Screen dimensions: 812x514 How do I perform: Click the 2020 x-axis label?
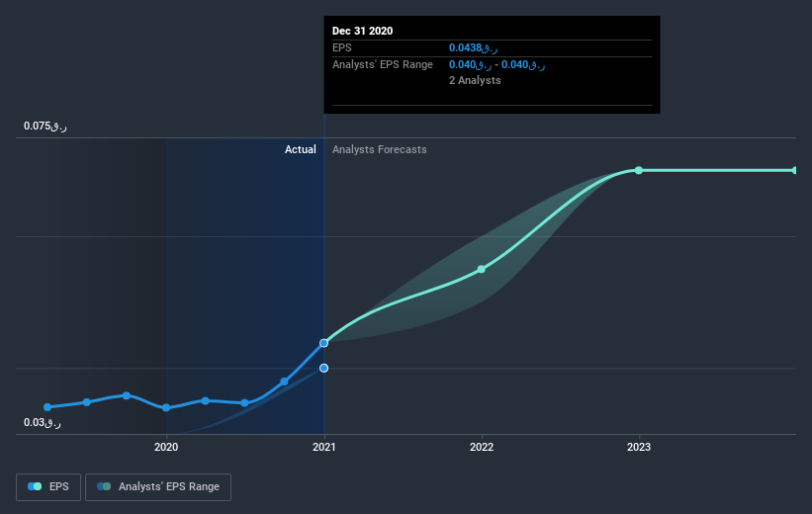point(166,447)
